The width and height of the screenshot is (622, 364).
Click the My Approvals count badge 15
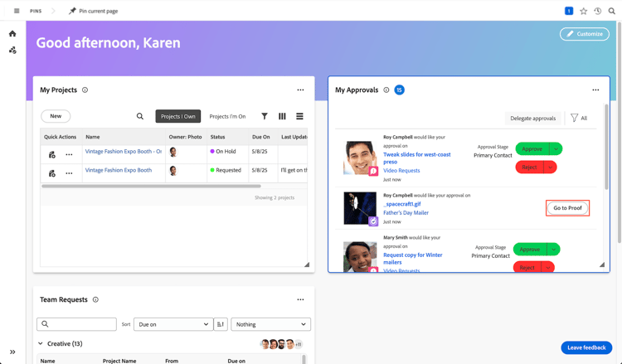399,90
